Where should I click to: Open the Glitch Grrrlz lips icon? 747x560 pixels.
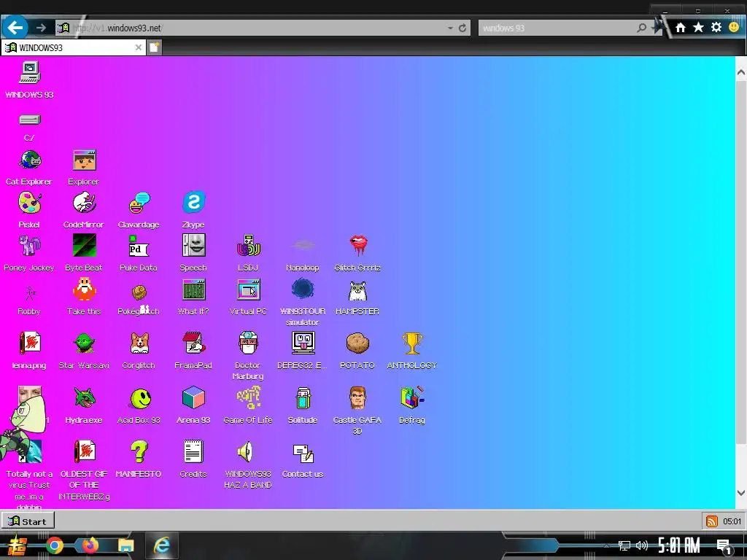click(x=357, y=246)
